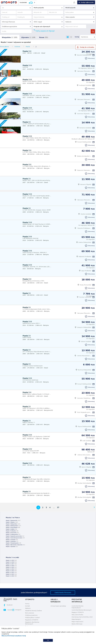Message the seller of the 51 900 PLN Mazda
Image resolution: width=96 pixels, height=644 pixels.
click(94, 100)
